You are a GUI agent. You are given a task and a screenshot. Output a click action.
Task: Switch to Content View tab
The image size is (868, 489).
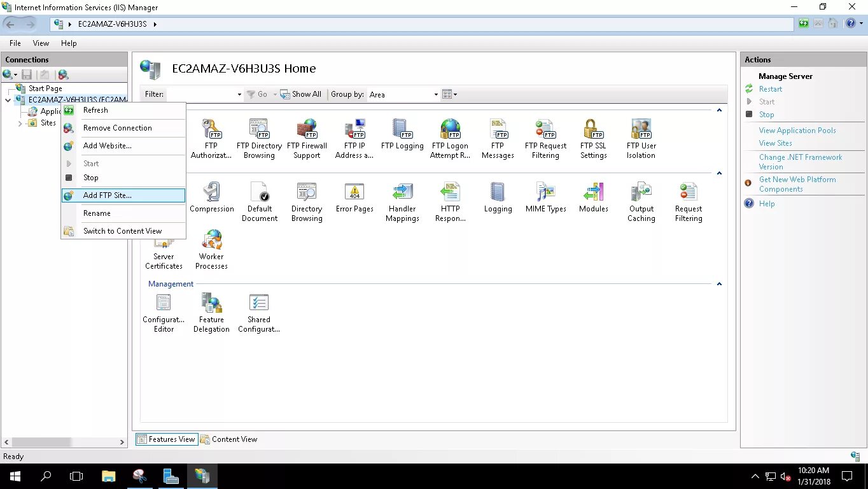pyautogui.click(x=228, y=439)
